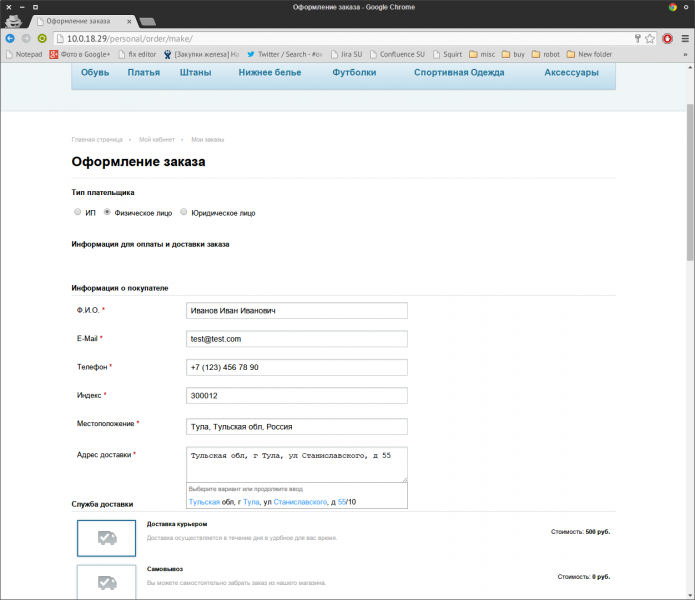
Task: Click the browser back arrow button
Action: point(10,38)
